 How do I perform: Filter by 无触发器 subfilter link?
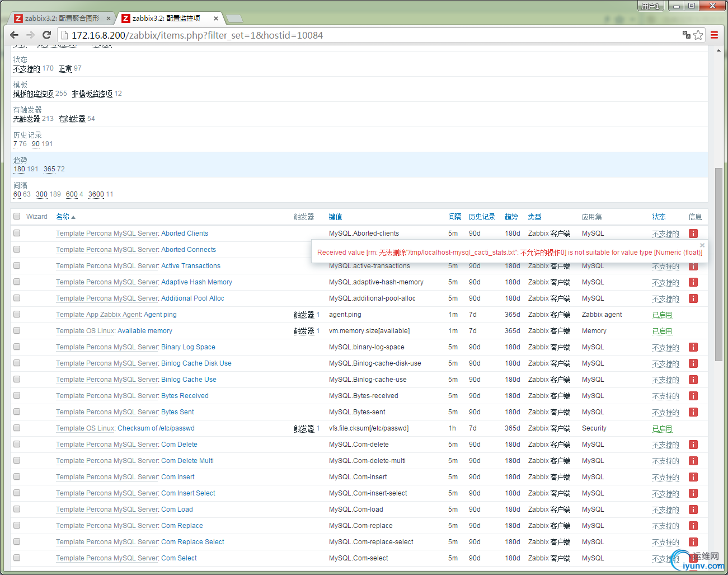(x=26, y=119)
